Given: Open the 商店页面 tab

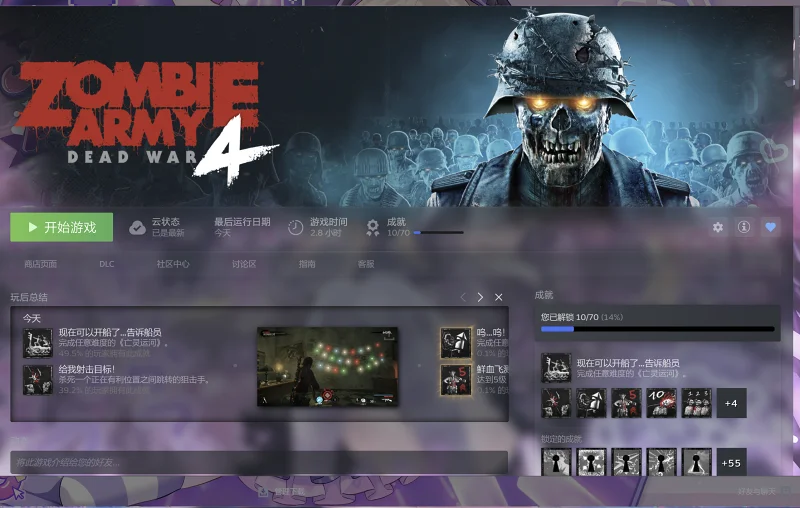Looking at the screenshot, I should tap(40, 264).
